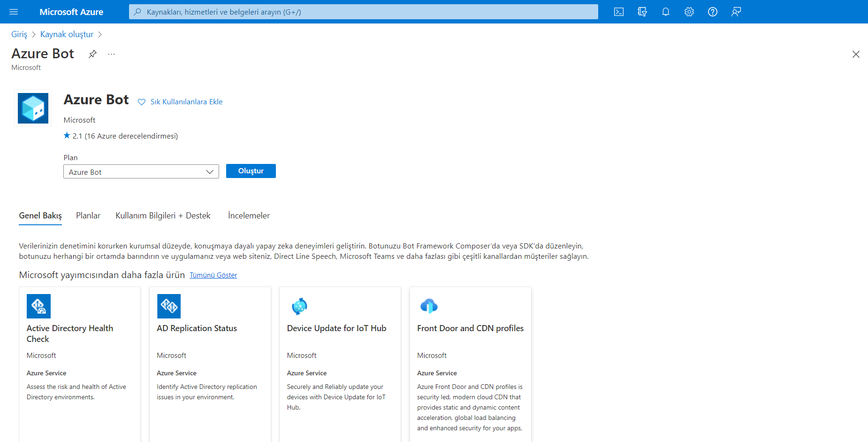
Task: Click the Active Directory Health Check icon
Action: (38, 306)
